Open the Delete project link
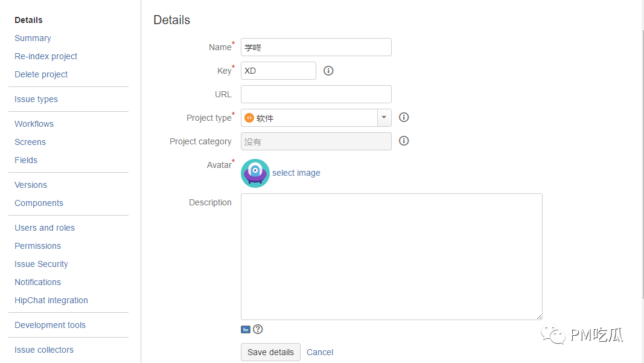 click(x=41, y=74)
